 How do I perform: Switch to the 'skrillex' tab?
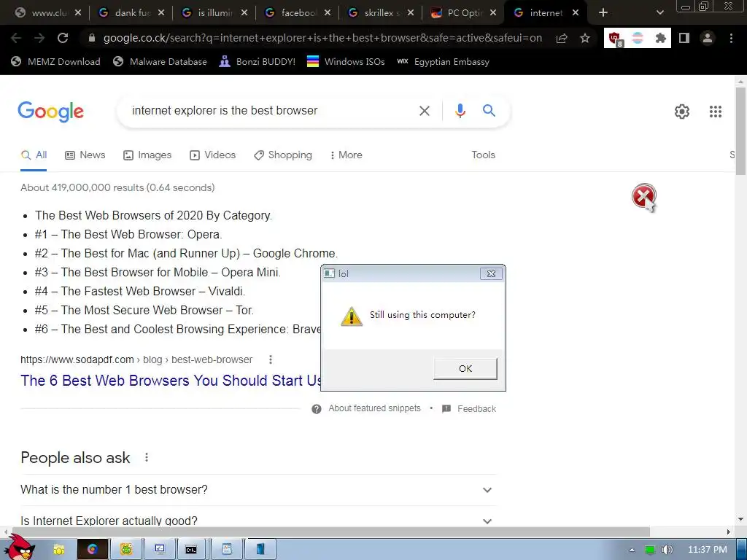(x=381, y=13)
